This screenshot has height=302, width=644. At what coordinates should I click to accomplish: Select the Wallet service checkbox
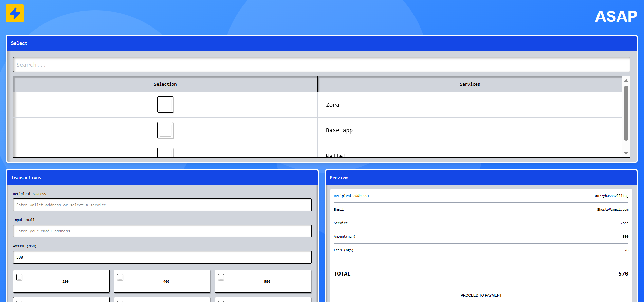165,153
